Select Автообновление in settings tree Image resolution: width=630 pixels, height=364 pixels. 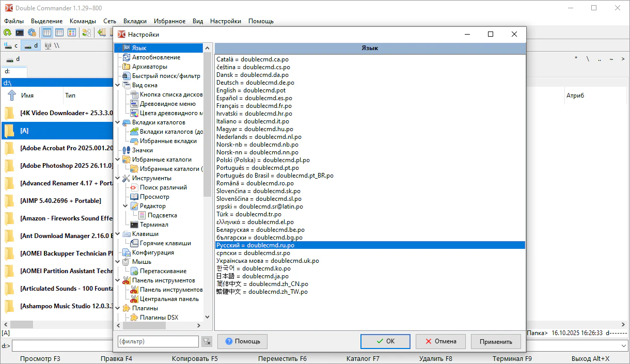click(x=156, y=57)
